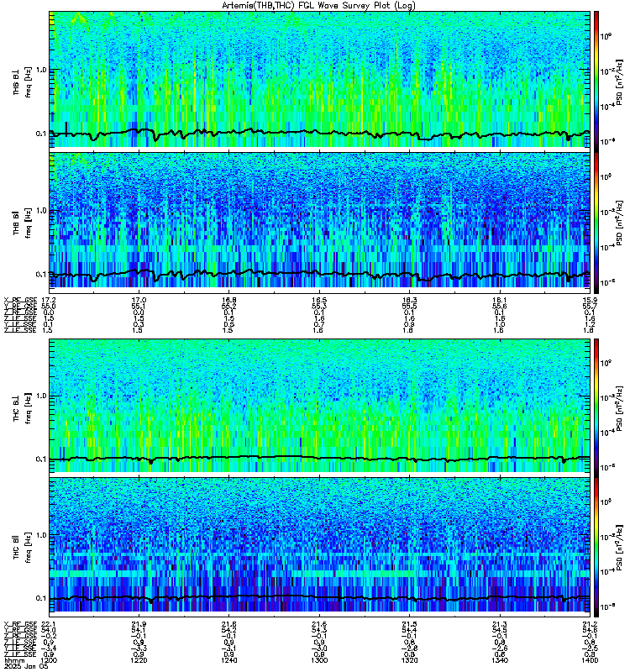Click the 1400 time label
The image size is (630, 672).
click(x=590, y=660)
